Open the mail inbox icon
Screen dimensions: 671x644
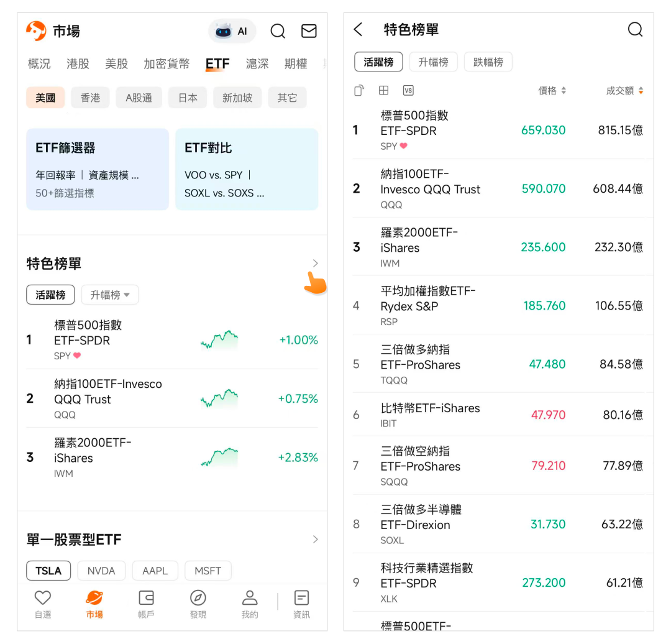(x=309, y=31)
